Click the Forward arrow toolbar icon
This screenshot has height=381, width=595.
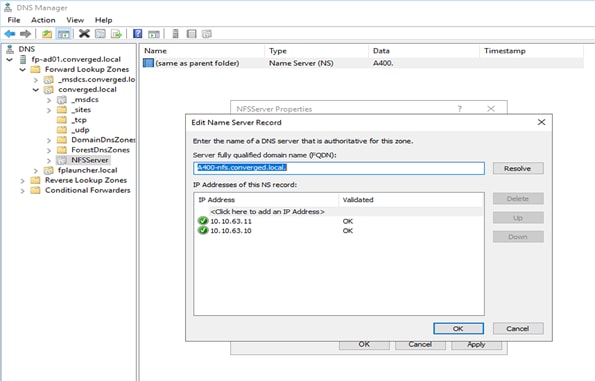tap(25, 34)
